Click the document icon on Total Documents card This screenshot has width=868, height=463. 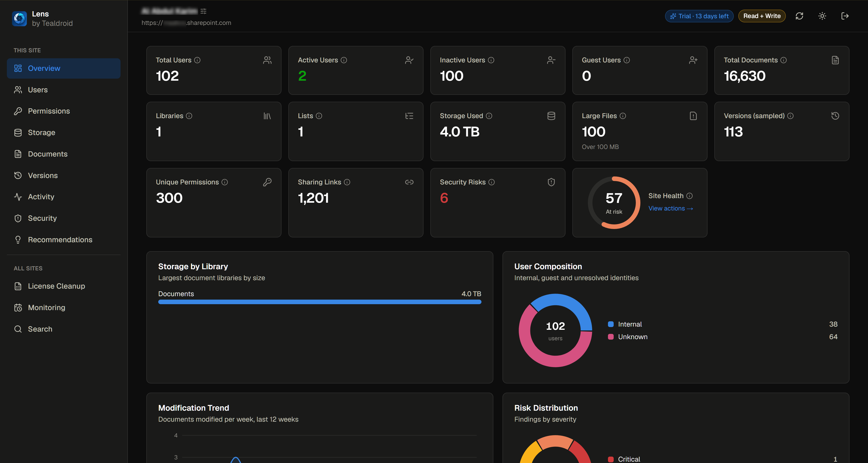pyautogui.click(x=835, y=60)
